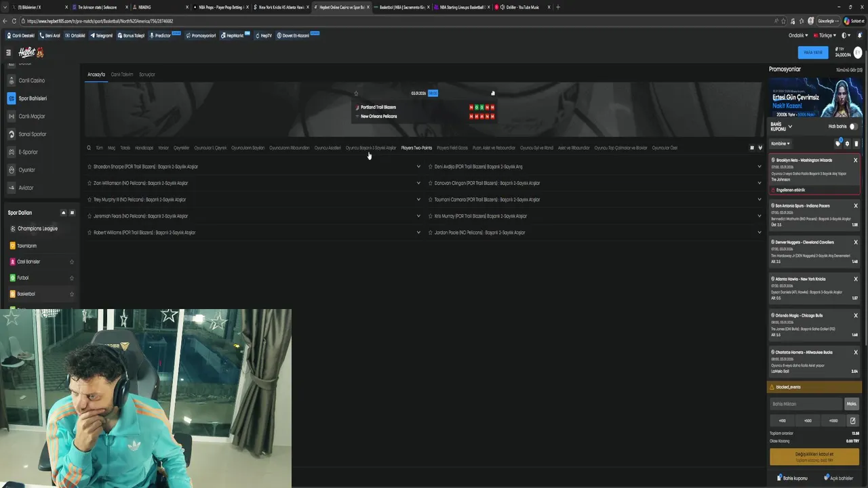This screenshot has height=488, width=868.
Task: Favorite the Shaedon Sharpe market star
Action: 89,167
